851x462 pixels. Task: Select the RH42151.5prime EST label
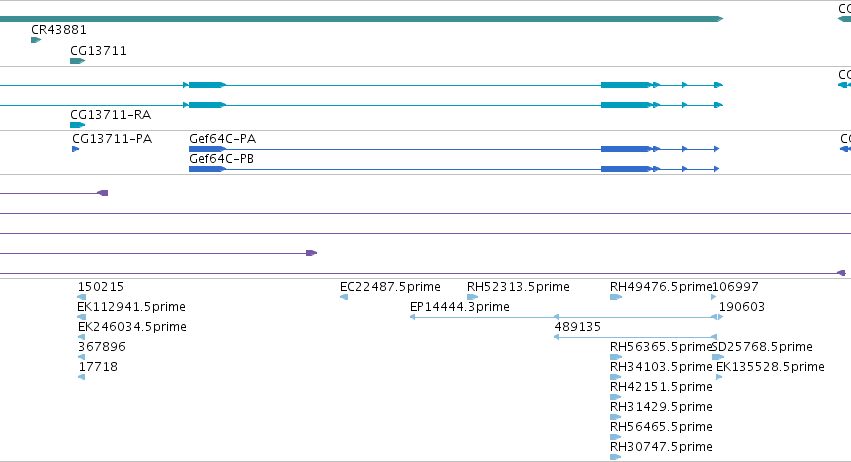(661, 387)
